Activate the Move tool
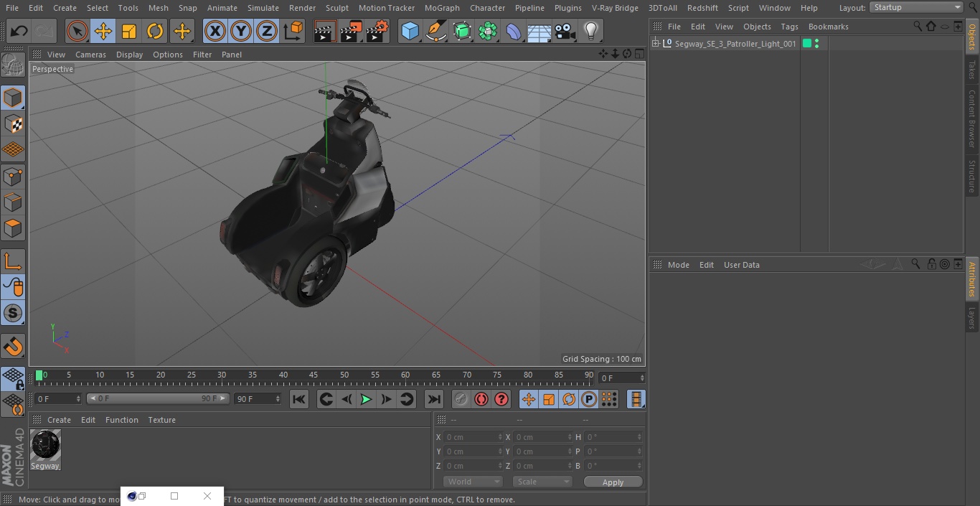This screenshot has height=506, width=980. point(103,31)
